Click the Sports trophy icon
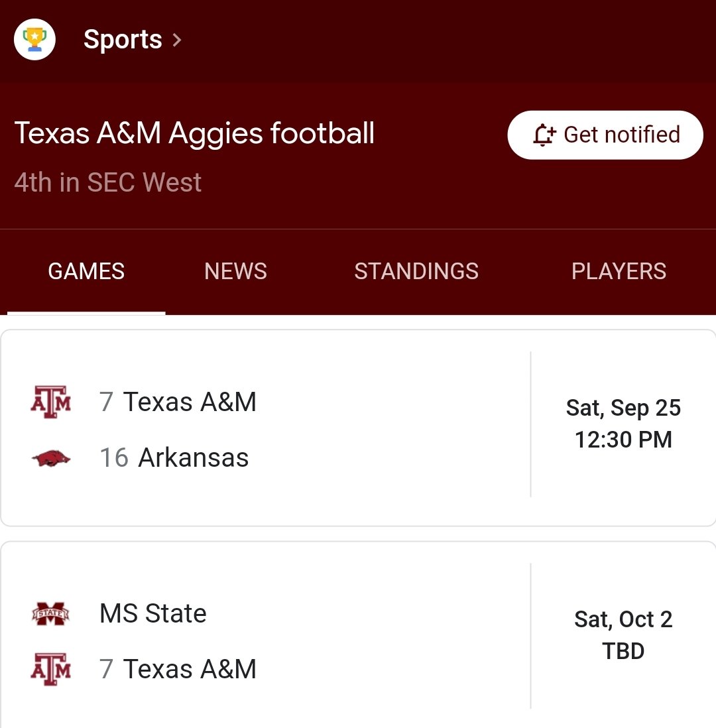 pyautogui.click(x=35, y=40)
